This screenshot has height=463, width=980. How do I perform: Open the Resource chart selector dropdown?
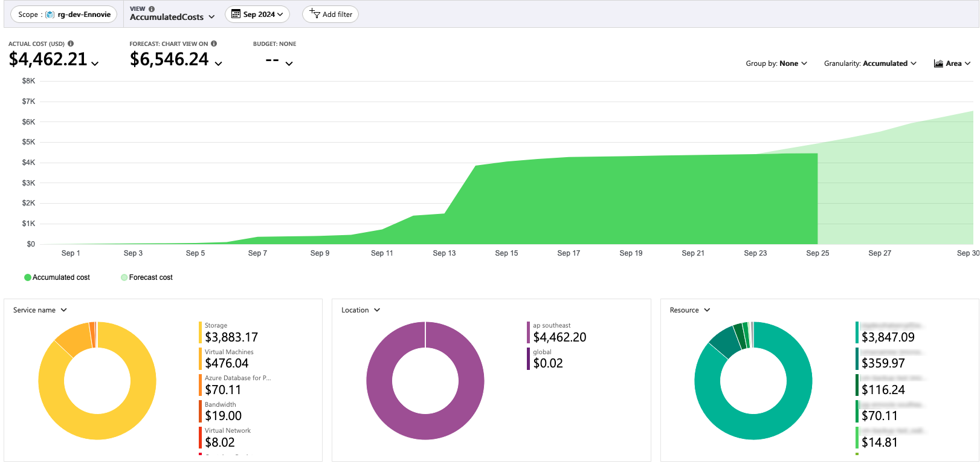pyautogui.click(x=690, y=310)
